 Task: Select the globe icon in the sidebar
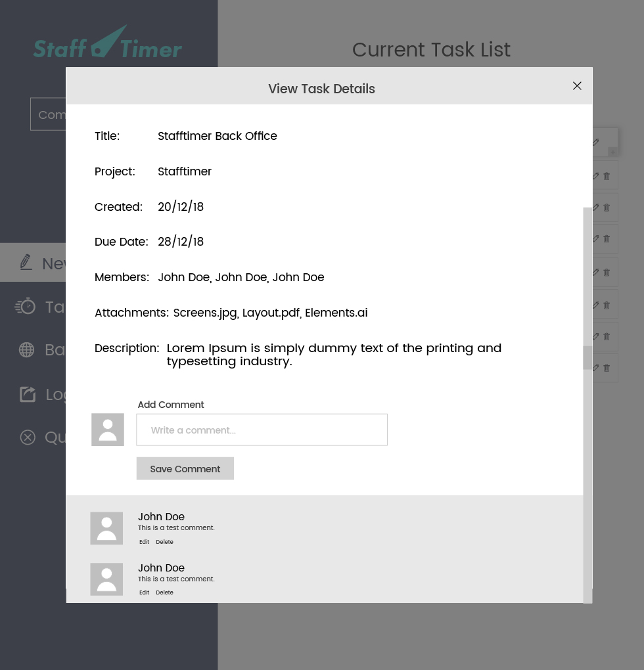[26, 349]
